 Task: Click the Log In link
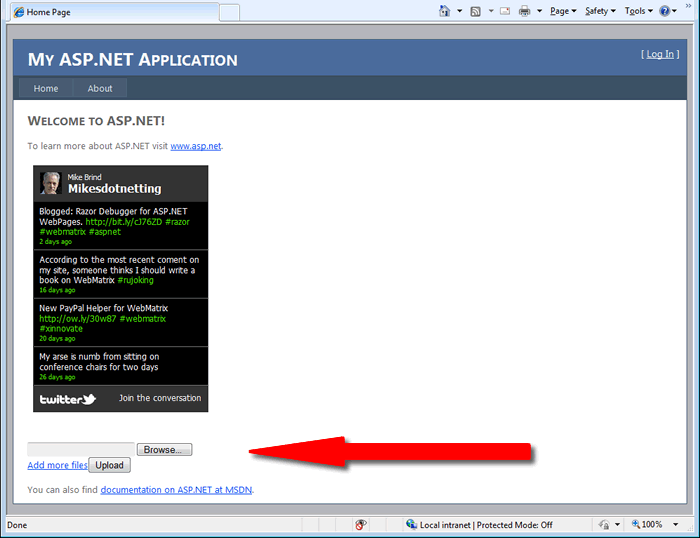[660, 54]
